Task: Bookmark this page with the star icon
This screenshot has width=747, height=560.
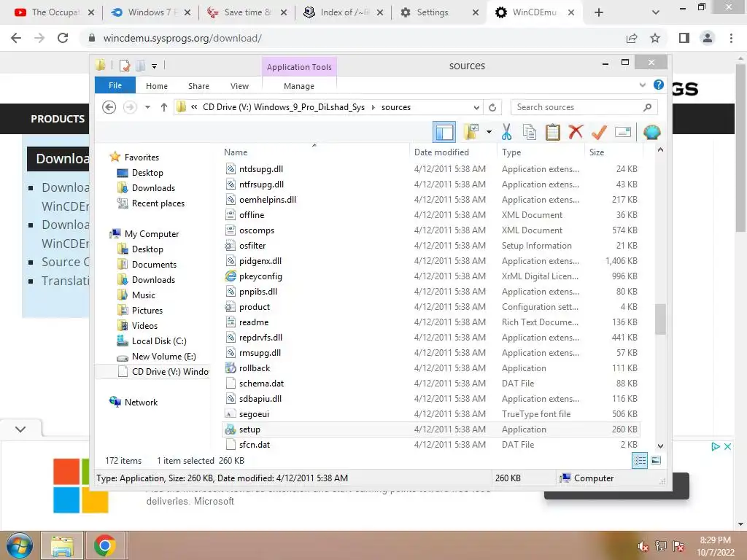Action: pos(655,38)
